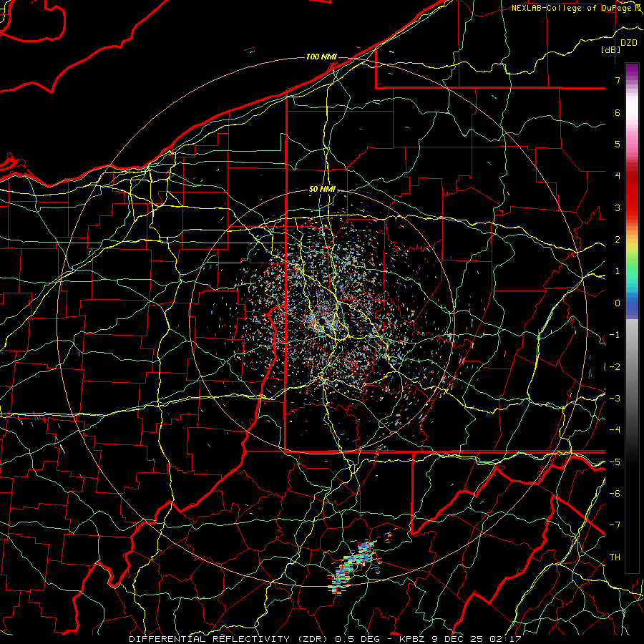The image size is (644, 644).
Task: Select the "5" value on the dB scale
Action: (618, 144)
